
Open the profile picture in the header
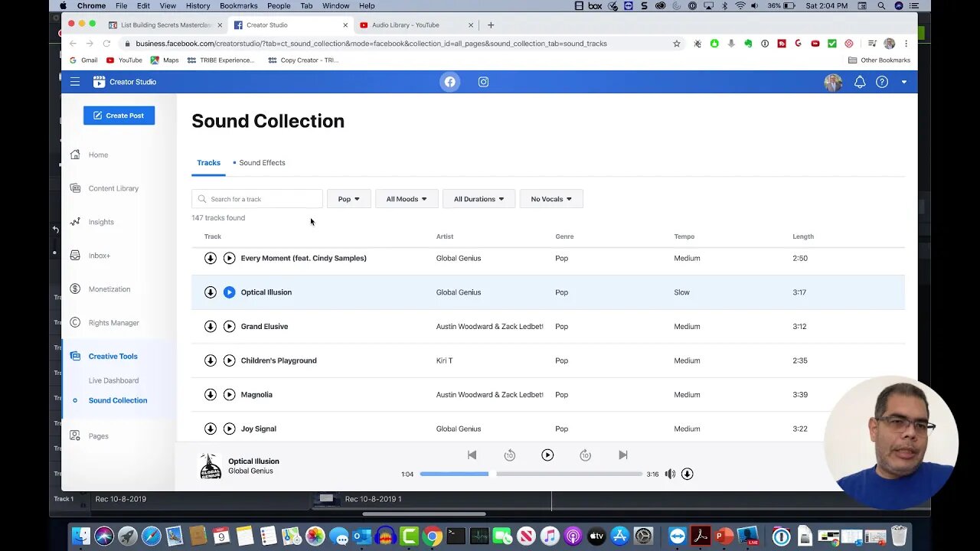click(833, 82)
